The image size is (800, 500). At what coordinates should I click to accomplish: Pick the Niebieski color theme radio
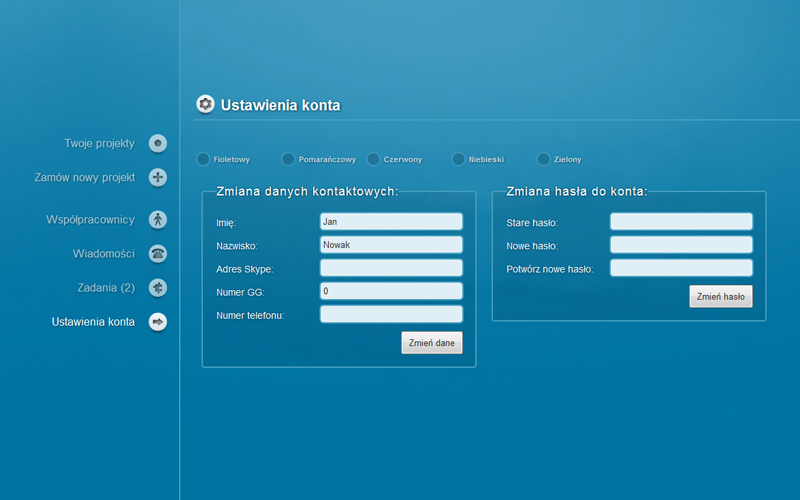[458, 159]
